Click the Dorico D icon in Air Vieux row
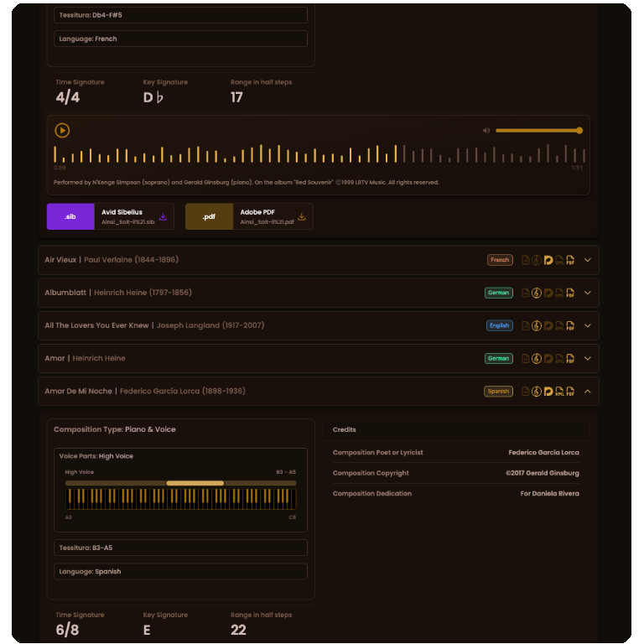Viewport: 644px width, 644px height. (x=548, y=260)
